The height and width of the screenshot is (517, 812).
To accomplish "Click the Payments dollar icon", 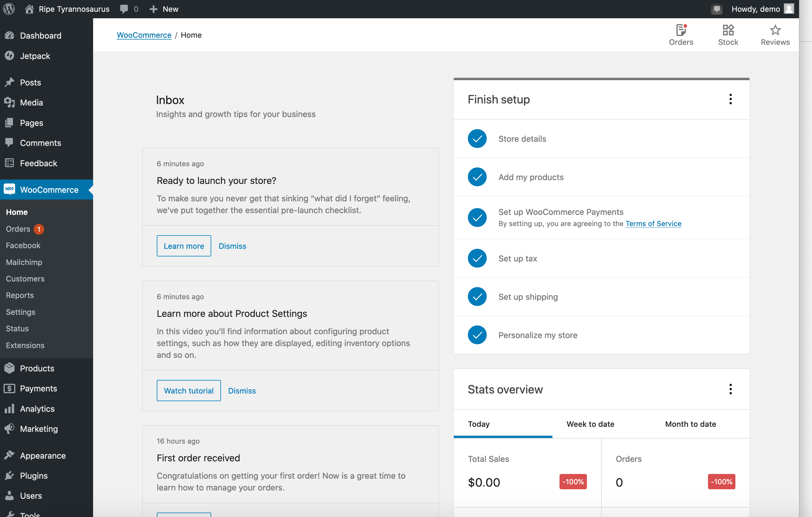I will point(9,388).
